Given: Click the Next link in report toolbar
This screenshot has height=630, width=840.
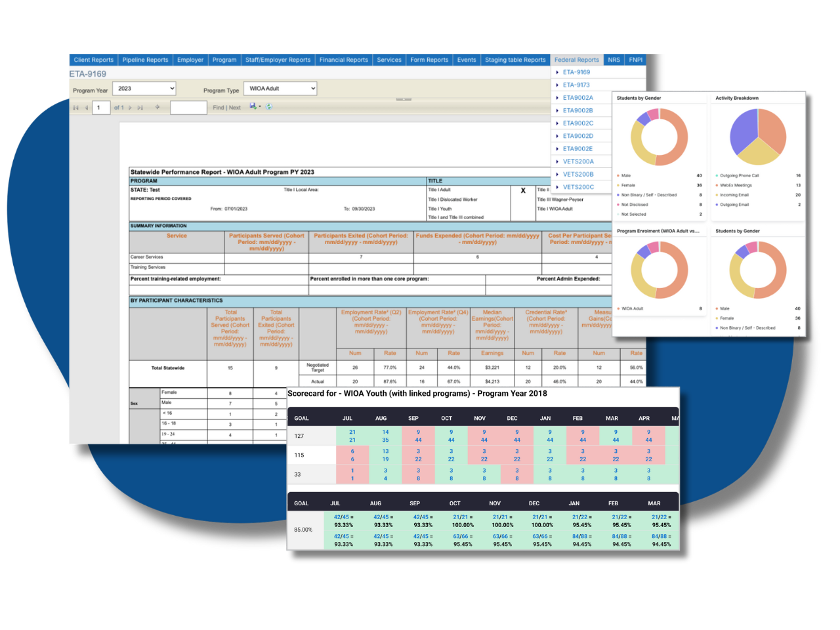Looking at the screenshot, I should pos(235,108).
